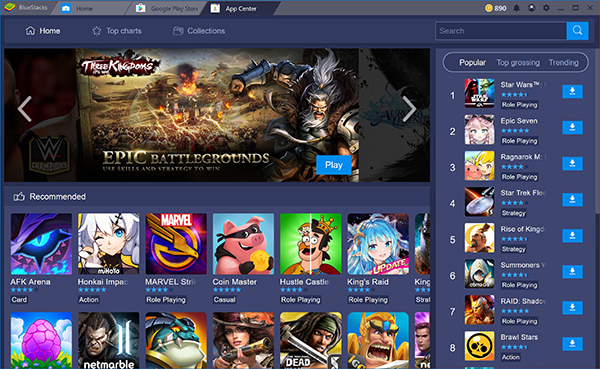Open Brawl Stars thumbnail
600x369 pixels.
coord(479,345)
